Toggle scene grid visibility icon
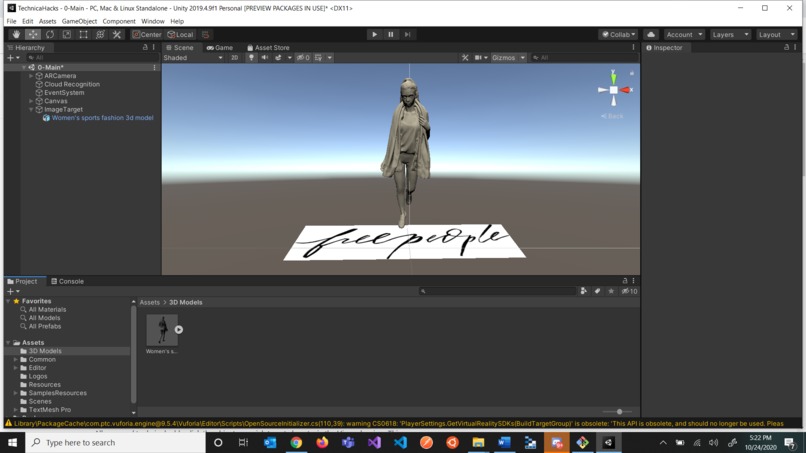The image size is (806, 453). 319,58
